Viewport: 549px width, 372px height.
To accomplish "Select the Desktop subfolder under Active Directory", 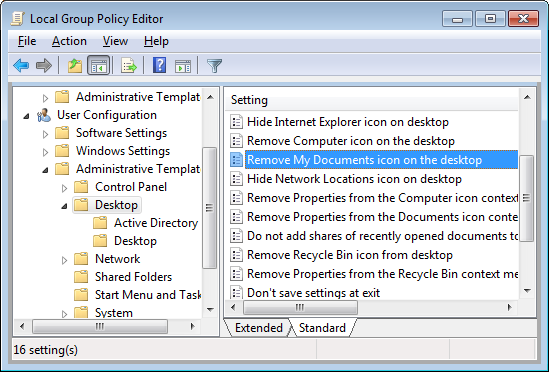I will [x=135, y=241].
